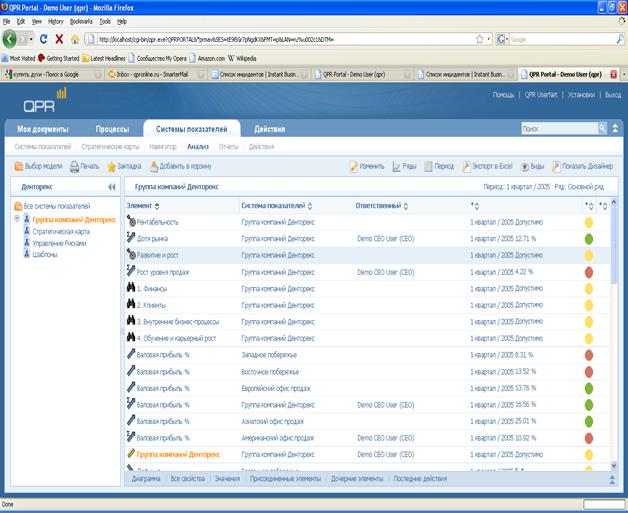Screen dimensions: 628x513
Task: Click the Помощь link in header
Action: [x=503, y=95]
